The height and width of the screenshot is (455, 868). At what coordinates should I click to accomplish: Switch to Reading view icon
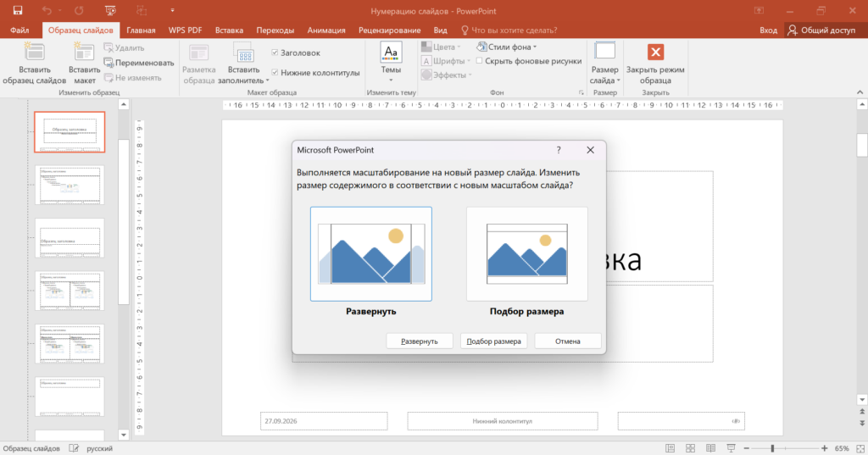(711, 448)
